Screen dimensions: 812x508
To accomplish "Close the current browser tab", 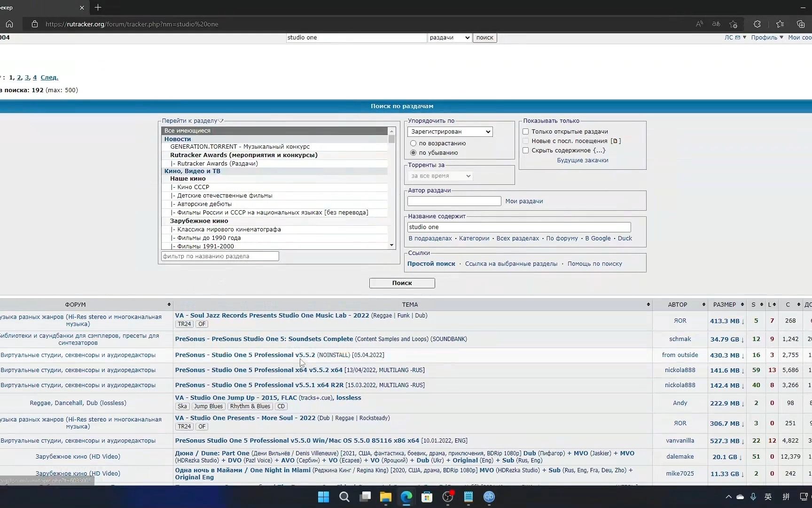I will coord(82,8).
